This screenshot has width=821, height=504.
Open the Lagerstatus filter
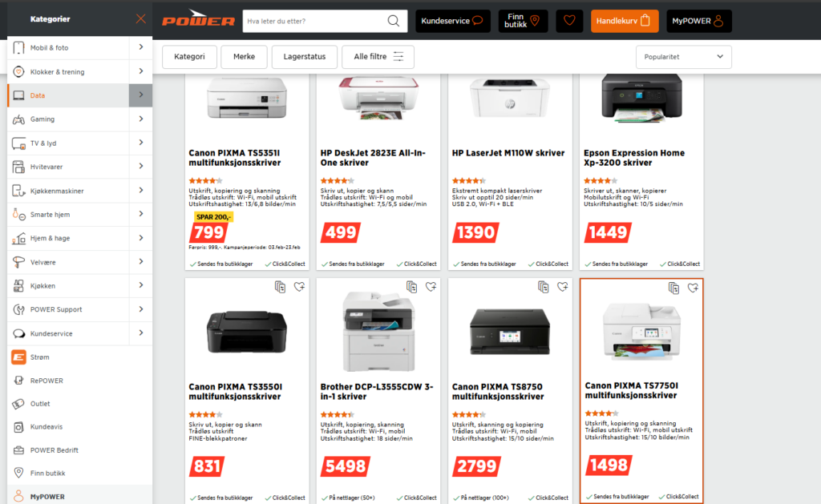(x=304, y=57)
